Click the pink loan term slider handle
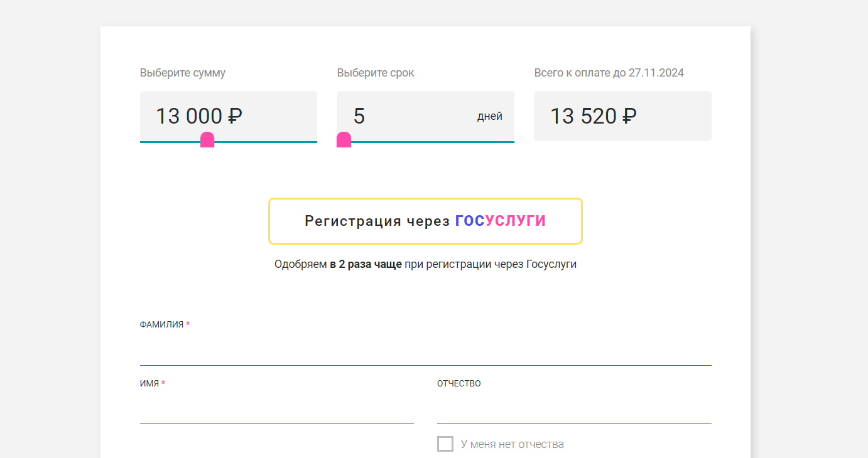 pyautogui.click(x=344, y=141)
